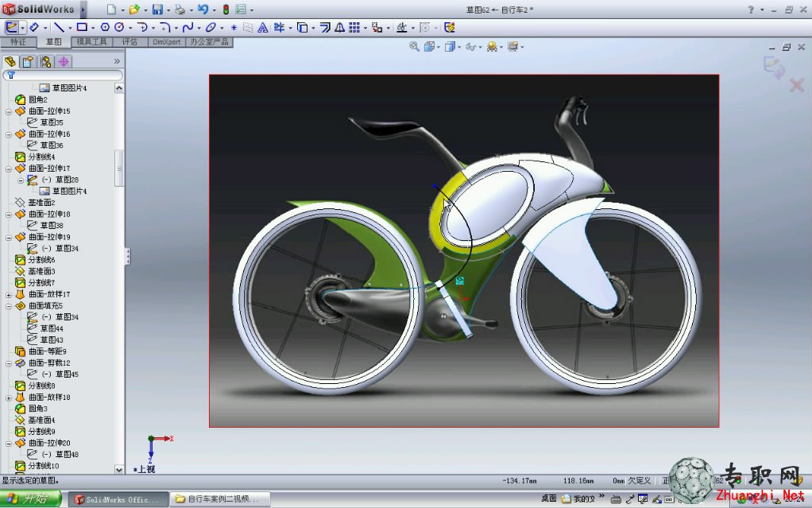Expand the manager panel tabs chevron
Viewport: 812px width, 508px height.
pyautogui.click(x=117, y=61)
